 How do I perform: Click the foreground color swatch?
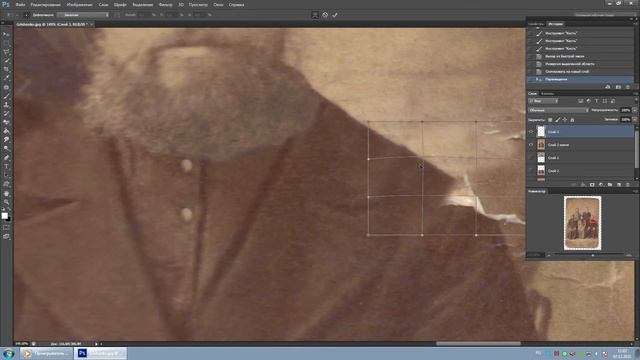4,216
